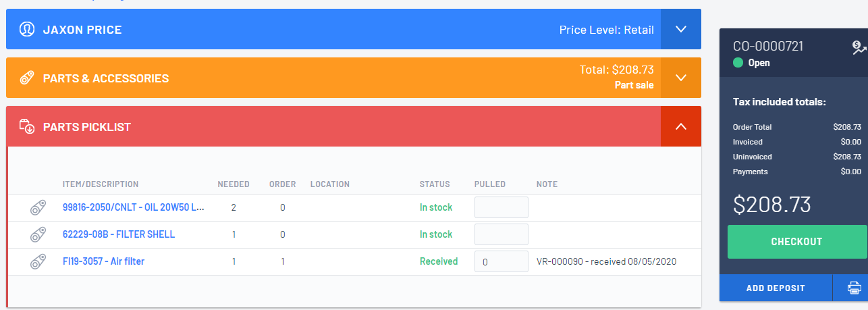This screenshot has height=310, width=868.
Task: Click the green Checkout button
Action: (796, 242)
